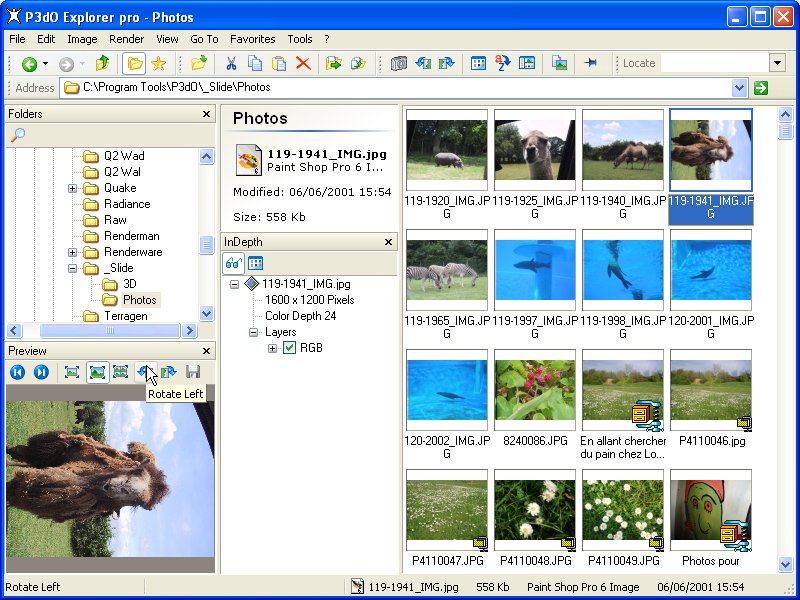Open the Favorites menu
Viewport: 800px width, 600px height.
coord(252,39)
